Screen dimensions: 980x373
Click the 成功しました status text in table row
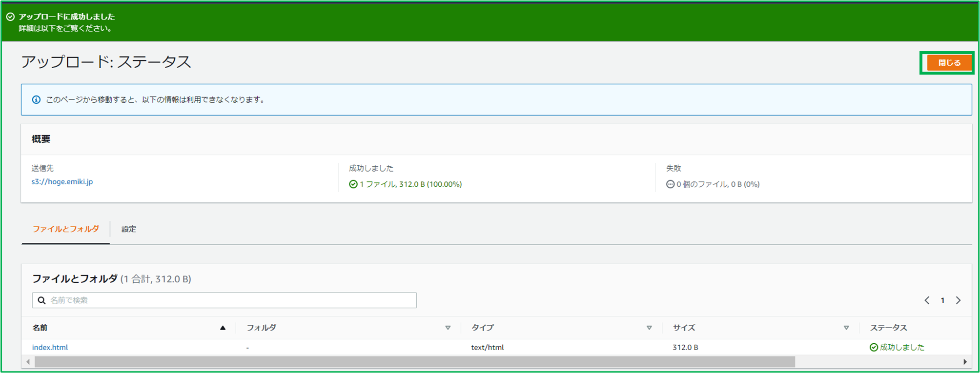902,347
